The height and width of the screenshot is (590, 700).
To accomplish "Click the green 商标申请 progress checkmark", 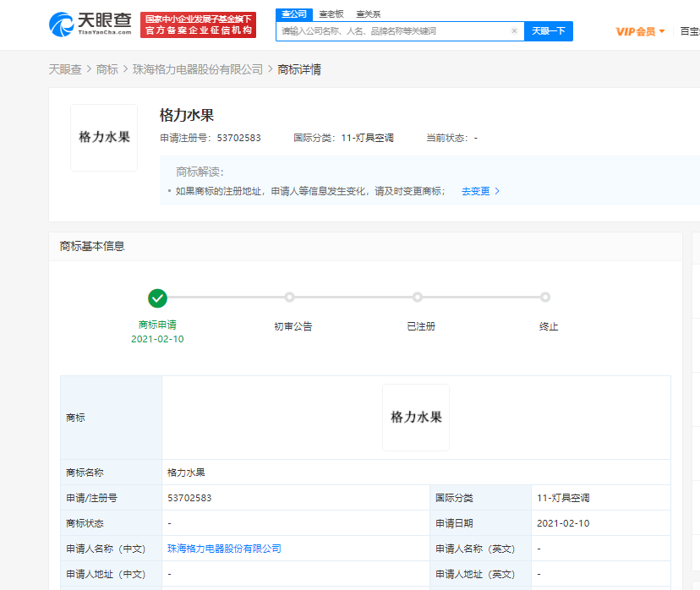I will click(158, 298).
